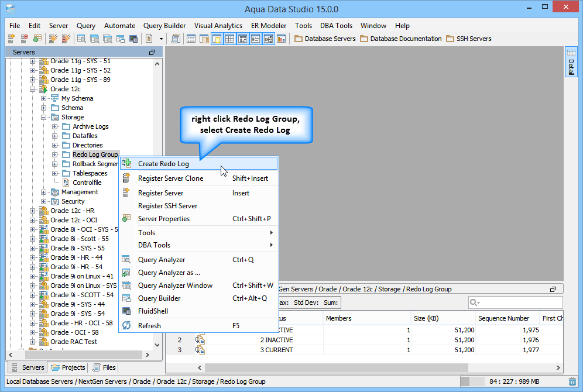This screenshot has height=392, width=583.
Task: Toggle the grid table view toolbar button
Action: click(x=230, y=38)
